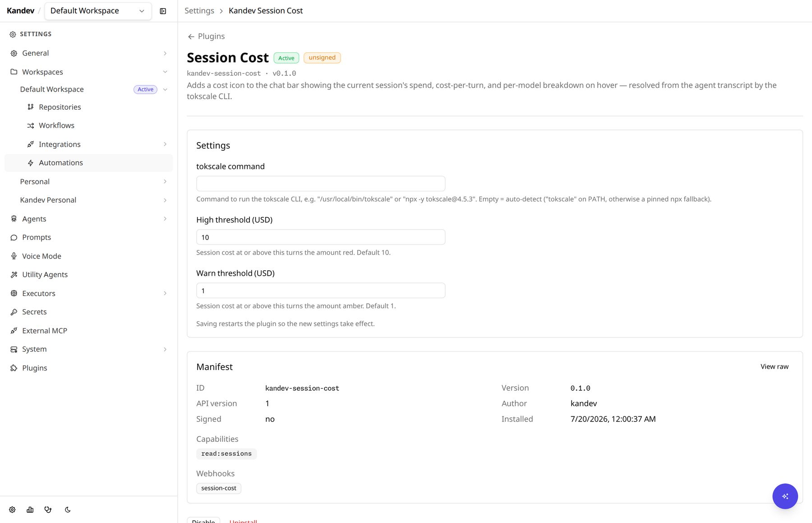Click the Utility Agents wand icon
Screen dimensions: 812x523
pos(14,274)
